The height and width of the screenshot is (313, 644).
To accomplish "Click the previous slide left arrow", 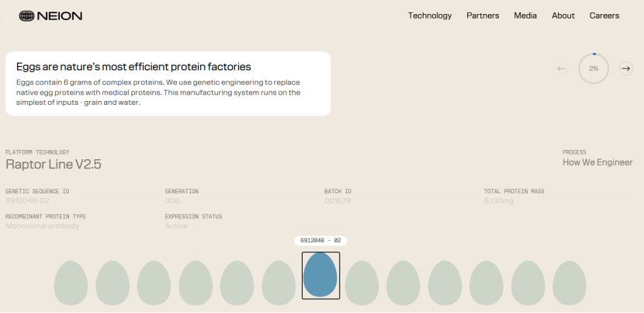I will [x=562, y=68].
